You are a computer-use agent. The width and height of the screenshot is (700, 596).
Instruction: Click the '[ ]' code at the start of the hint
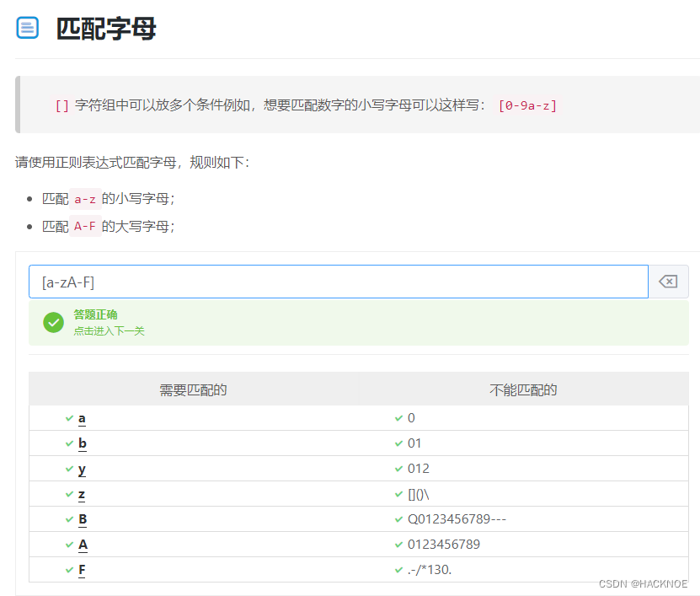click(62, 105)
